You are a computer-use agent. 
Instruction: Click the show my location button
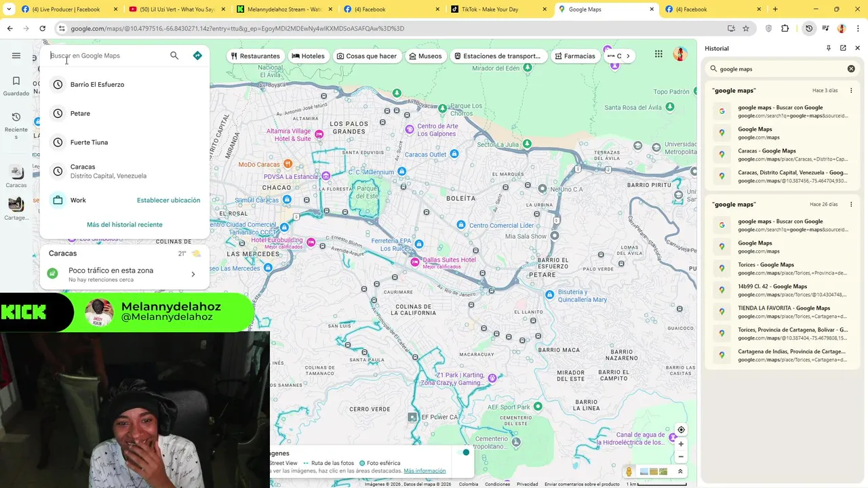[x=681, y=430]
